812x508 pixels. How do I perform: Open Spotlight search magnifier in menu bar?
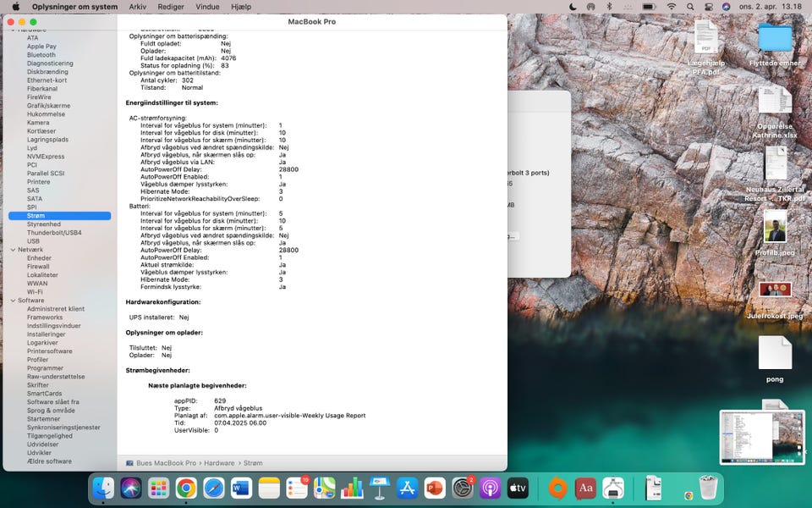click(x=691, y=7)
